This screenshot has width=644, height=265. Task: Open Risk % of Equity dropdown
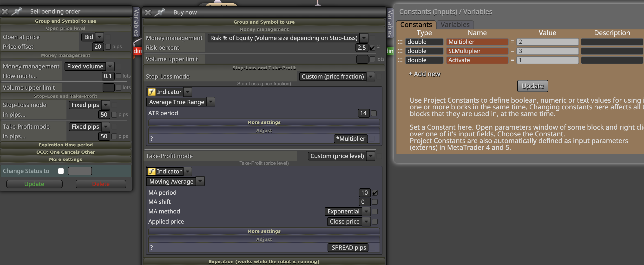(x=364, y=38)
